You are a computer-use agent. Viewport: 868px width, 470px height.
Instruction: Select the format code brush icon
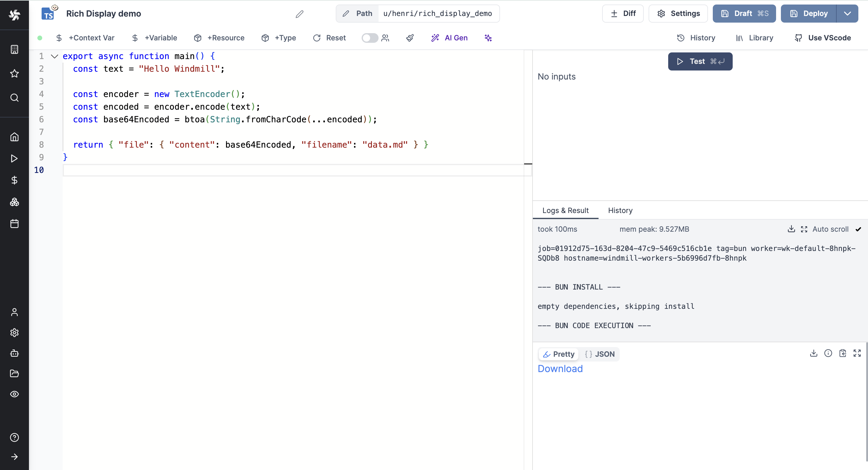click(410, 38)
